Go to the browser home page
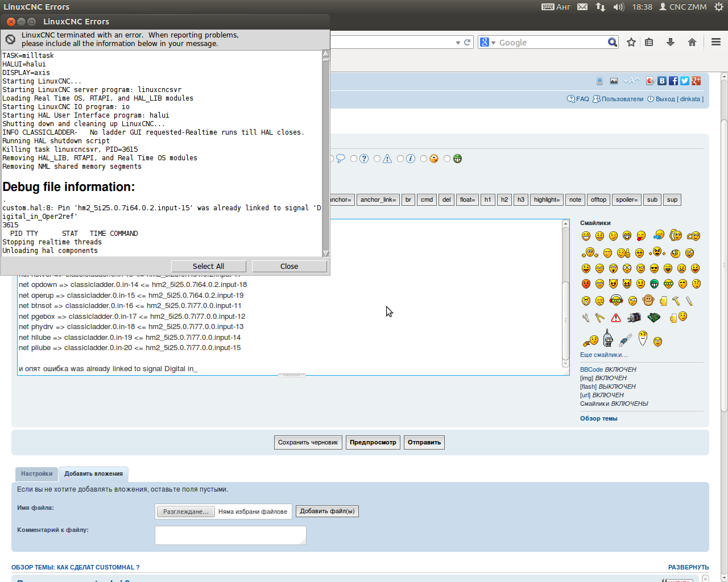 692,43
